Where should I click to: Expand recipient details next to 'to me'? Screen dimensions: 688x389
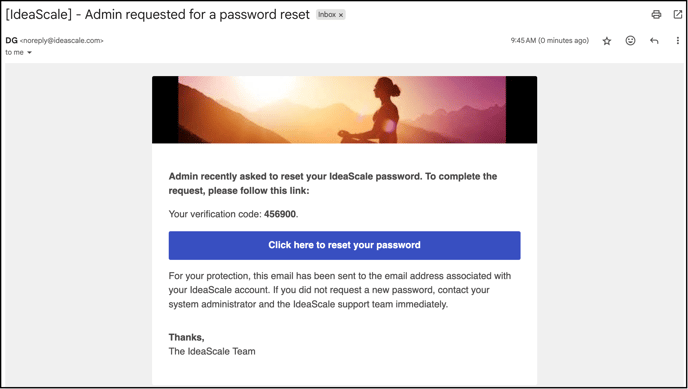[30, 53]
